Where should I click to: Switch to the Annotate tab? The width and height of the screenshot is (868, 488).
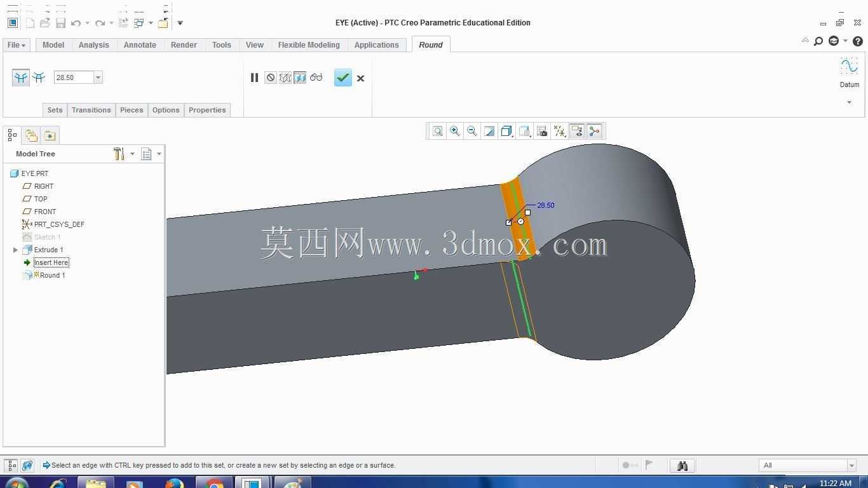tap(140, 45)
